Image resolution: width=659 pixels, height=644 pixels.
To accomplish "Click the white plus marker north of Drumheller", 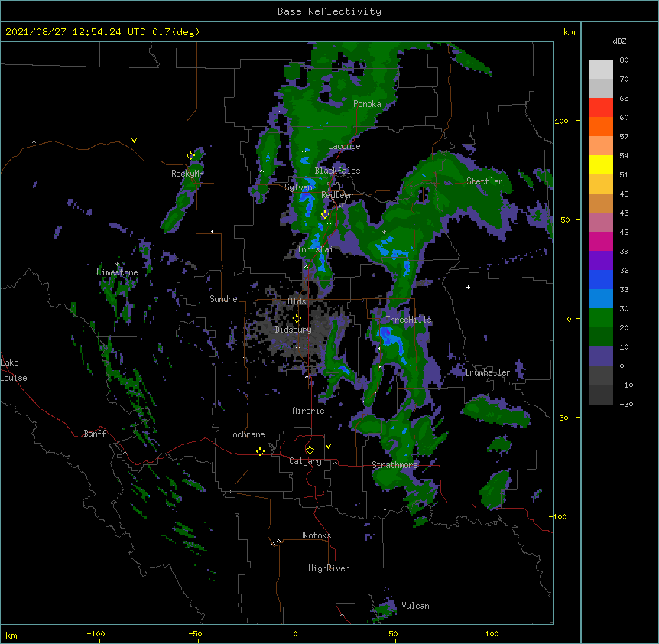I will 468,287.
